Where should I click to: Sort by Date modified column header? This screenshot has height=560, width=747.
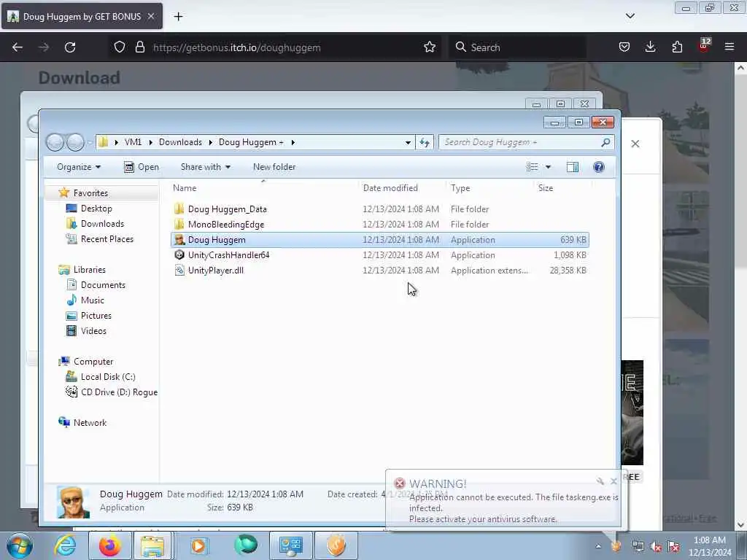[390, 187]
